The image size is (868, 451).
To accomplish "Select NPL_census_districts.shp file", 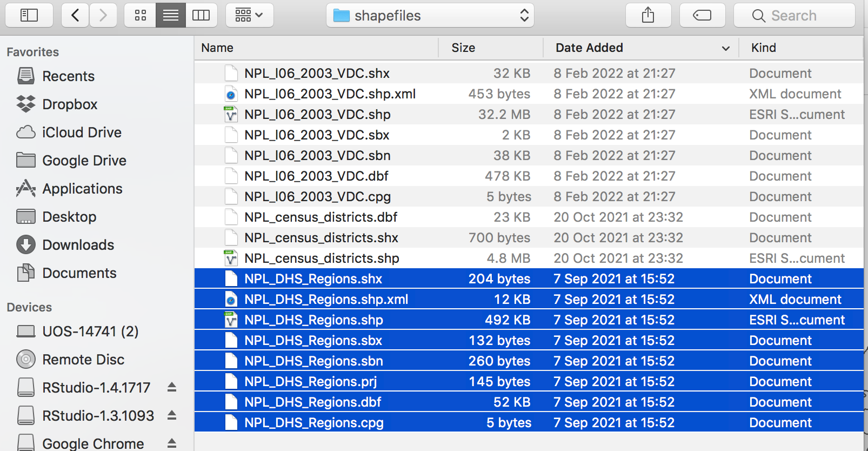I will (x=322, y=258).
